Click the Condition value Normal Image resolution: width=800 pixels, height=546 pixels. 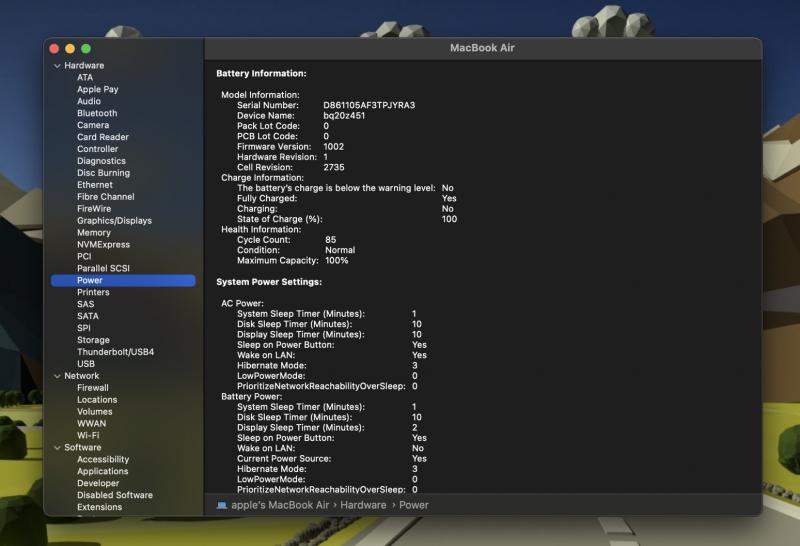coord(340,250)
